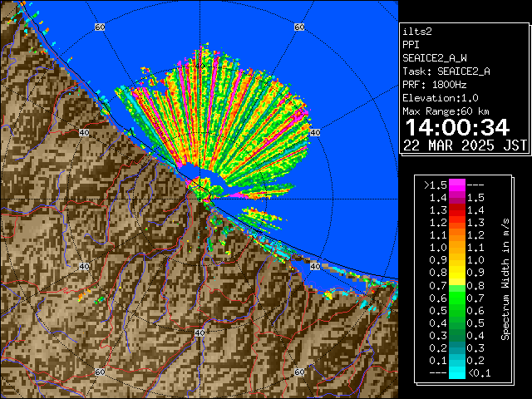532x399 pixels.
Task: Select the 'ilts2' radar name text
Action: 417,32
